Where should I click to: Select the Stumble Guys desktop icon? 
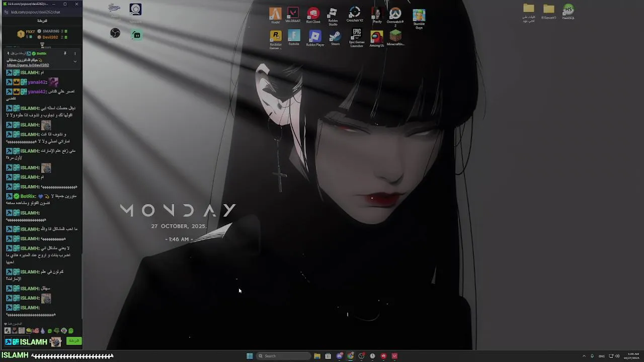419,19
